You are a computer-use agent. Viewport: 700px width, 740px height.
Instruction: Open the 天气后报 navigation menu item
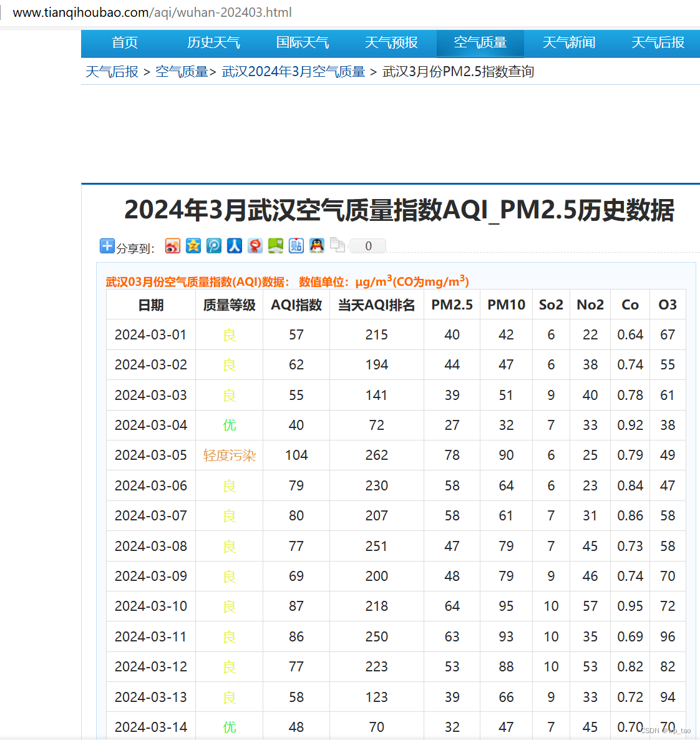tap(658, 43)
